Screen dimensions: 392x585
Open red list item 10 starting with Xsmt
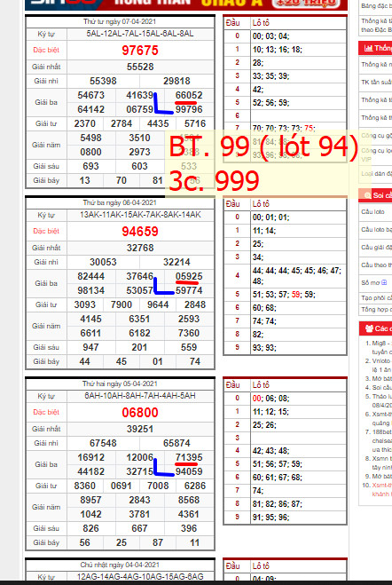point(381,489)
